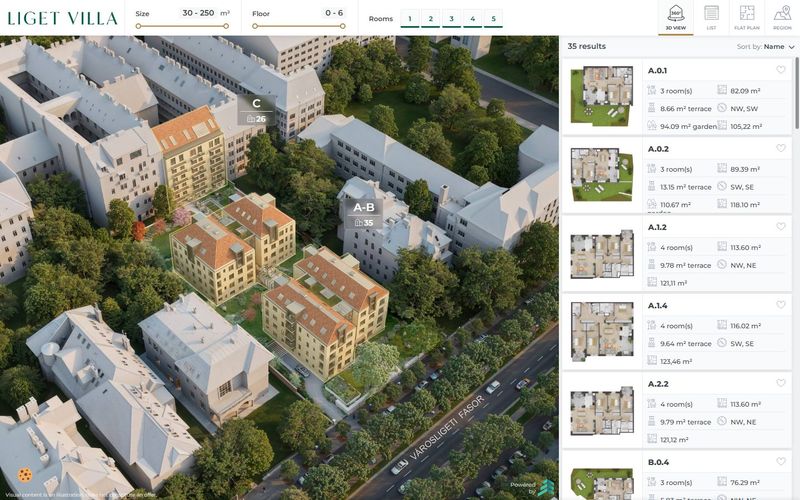Click the area icon beside 116.02 m²
The width and height of the screenshot is (800, 500).
click(722, 326)
